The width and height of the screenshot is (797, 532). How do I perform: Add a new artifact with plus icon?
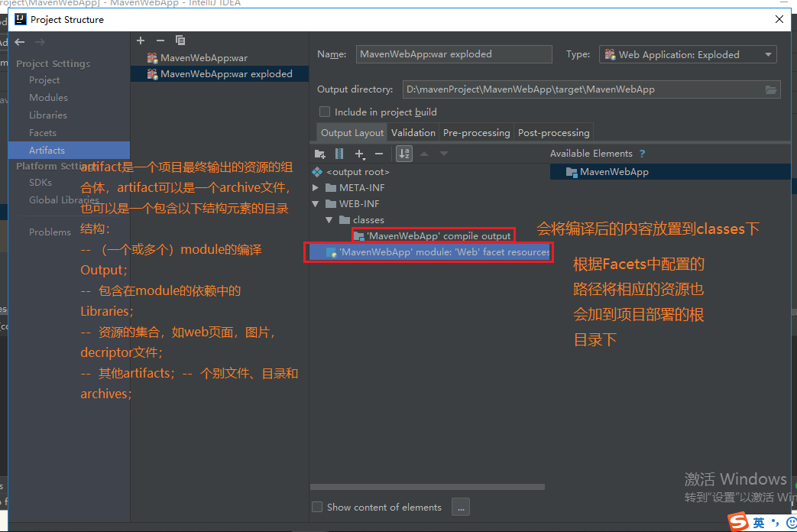coord(141,41)
